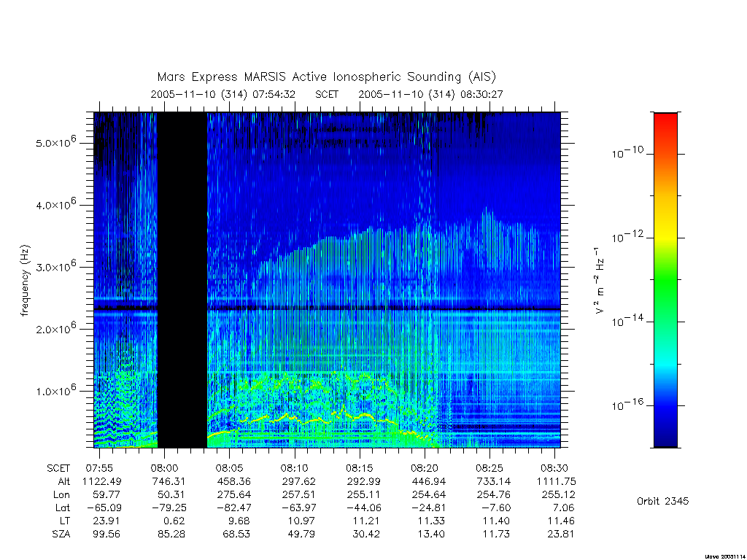Image resolution: width=747 pixels, height=560 pixels.
Task: Click the 'SZA' row header
Action: (x=61, y=534)
